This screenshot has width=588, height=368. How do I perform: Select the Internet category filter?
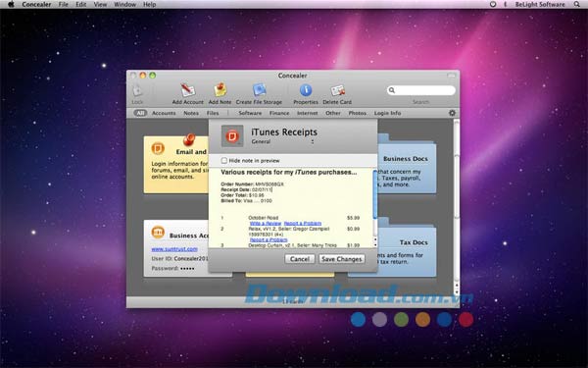coord(307,113)
